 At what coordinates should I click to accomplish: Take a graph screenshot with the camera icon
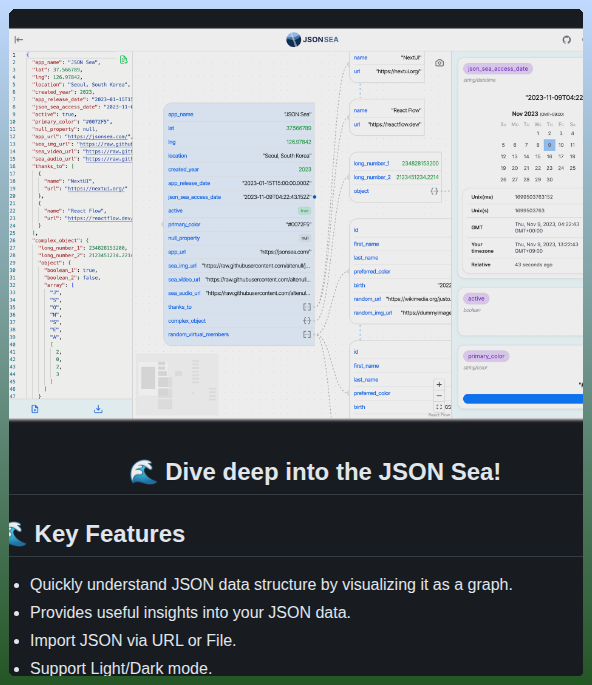pos(440,63)
